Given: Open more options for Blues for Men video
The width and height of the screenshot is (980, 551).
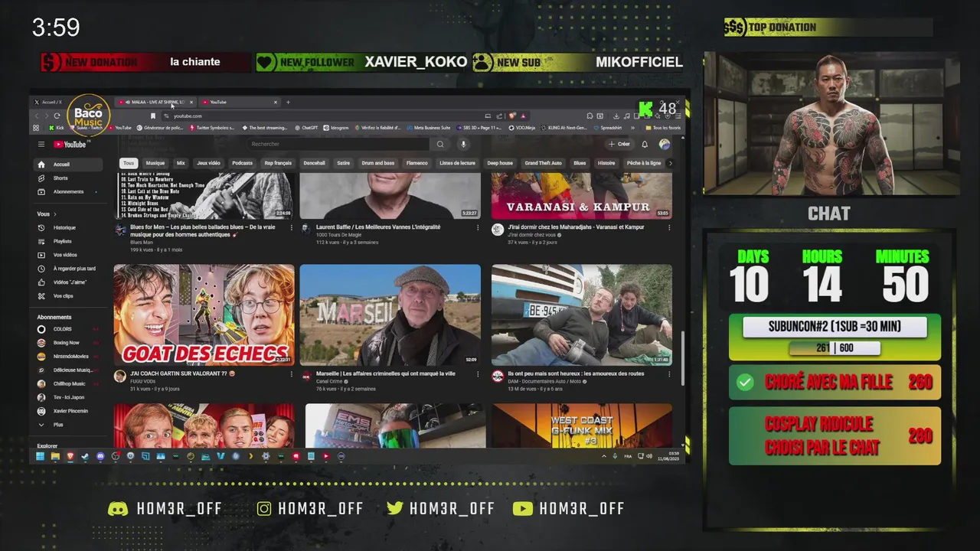Looking at the screenshot, I should pos(291,227).
